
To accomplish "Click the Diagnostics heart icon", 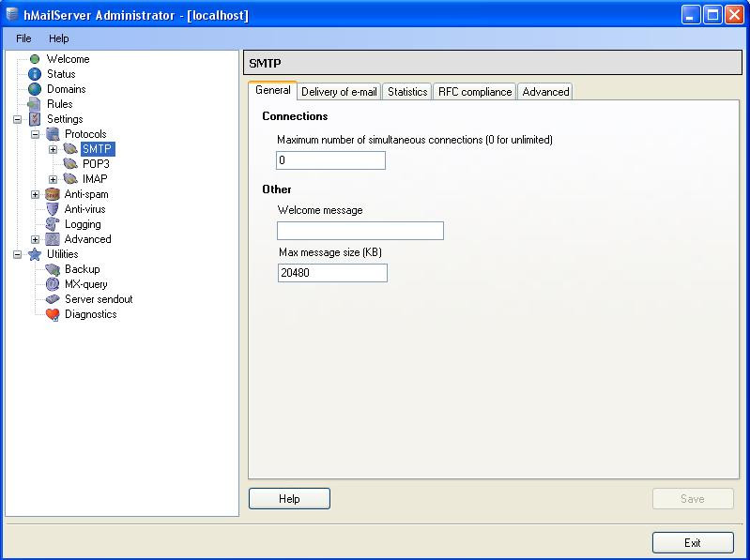I will click(53, 314).
